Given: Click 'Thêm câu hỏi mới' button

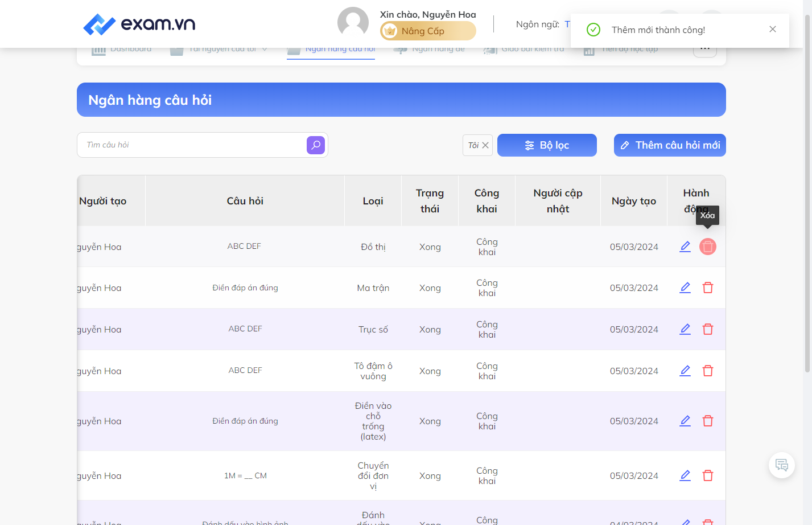Looking at the screenshot, I should [x=670, y=145].
